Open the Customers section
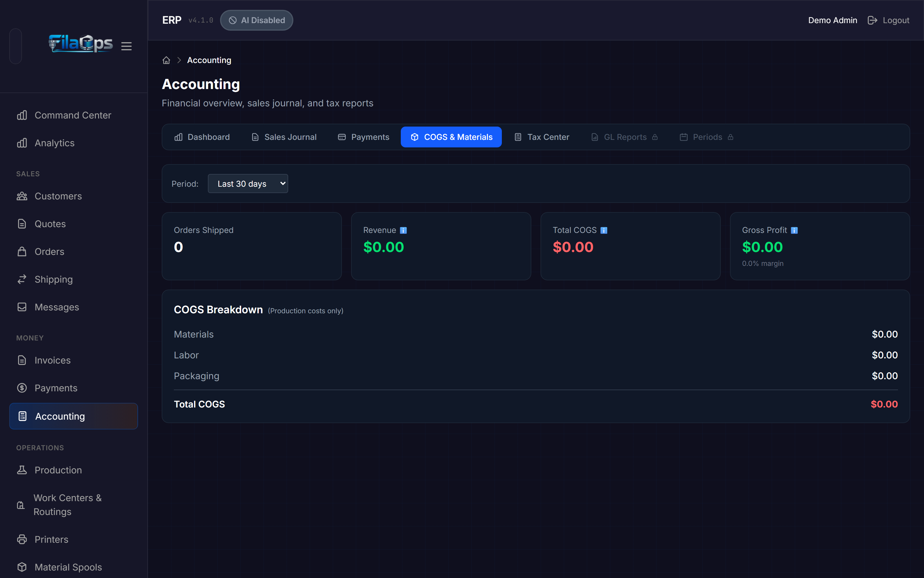The width and height of the screenshot is (924, 578). tap(73, 196)
